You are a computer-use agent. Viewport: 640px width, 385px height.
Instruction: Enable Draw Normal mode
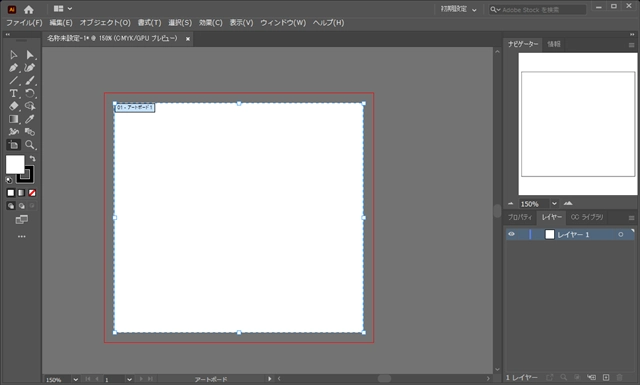click(x=11, y=206)
